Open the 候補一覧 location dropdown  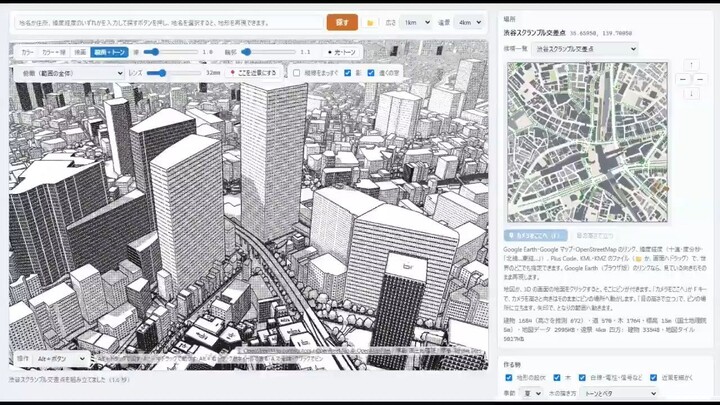click(x=585, y=49)
